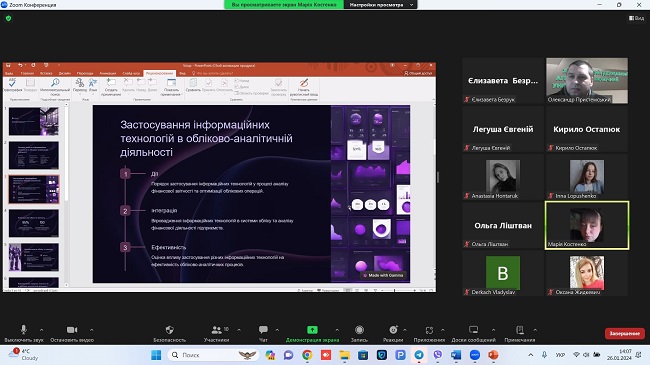Open the Whiteboards icon
Viewport: 650px width, 365px height.
click(x=473, y=330)
